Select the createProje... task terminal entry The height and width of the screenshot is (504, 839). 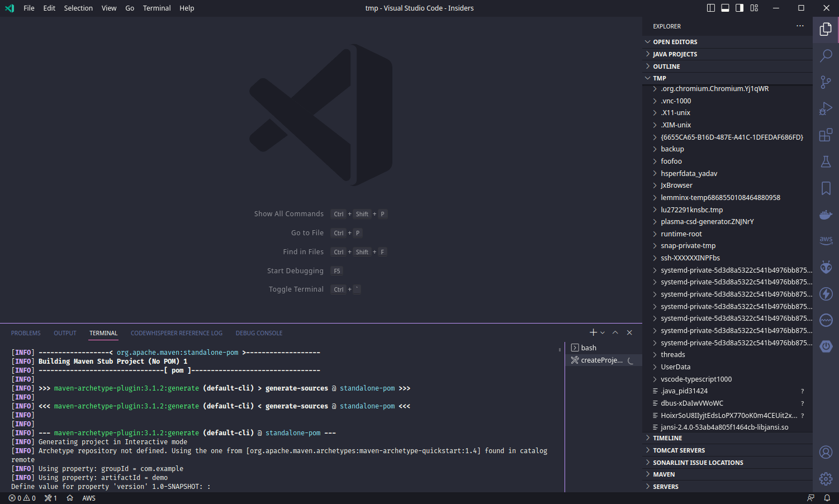pos(604,360)
